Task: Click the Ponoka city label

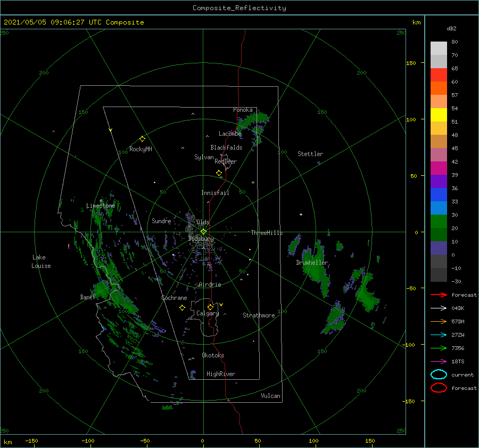Action: tap(243, 110)
